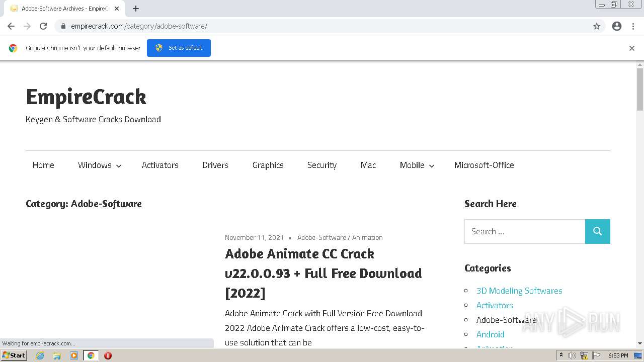Image resolution: width=644 pixels, height=362 pixels.
Task: Open the Microsoft-Office menu item
Action: [x=484, y=165]
